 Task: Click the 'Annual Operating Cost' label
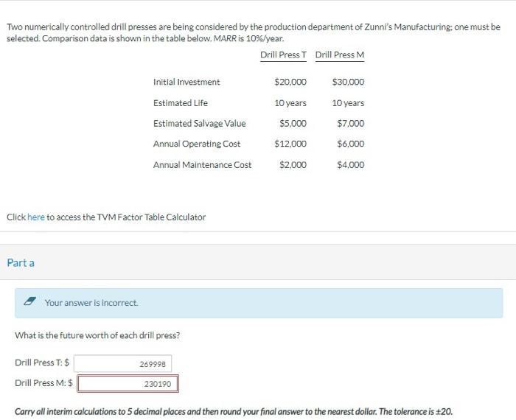click(197, 144)
